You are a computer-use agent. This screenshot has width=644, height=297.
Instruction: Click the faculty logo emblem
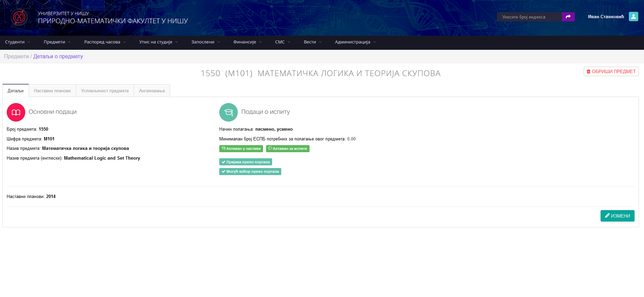(x=19, y=17)
